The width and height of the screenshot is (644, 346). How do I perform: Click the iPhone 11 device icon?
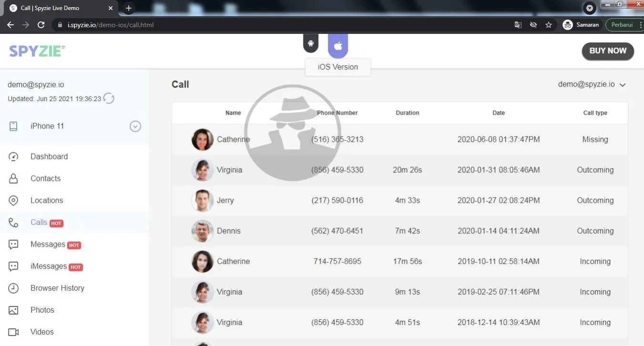[13, 126]
